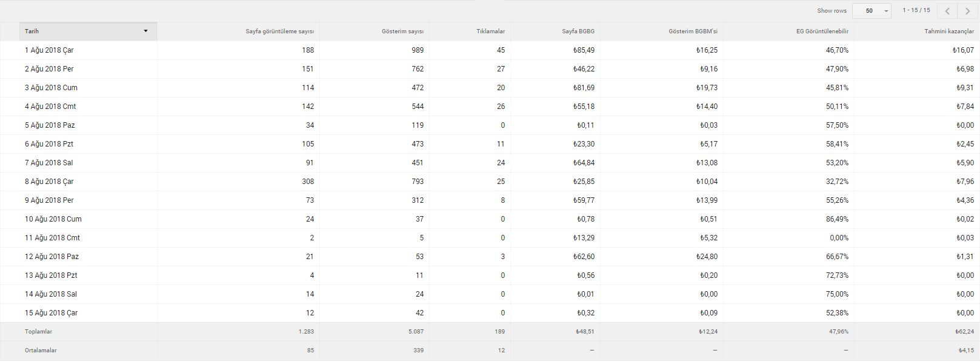Screen dimensions: 980x362
Task: Go to the previous page of rows
Action: (x=947, y=11)
